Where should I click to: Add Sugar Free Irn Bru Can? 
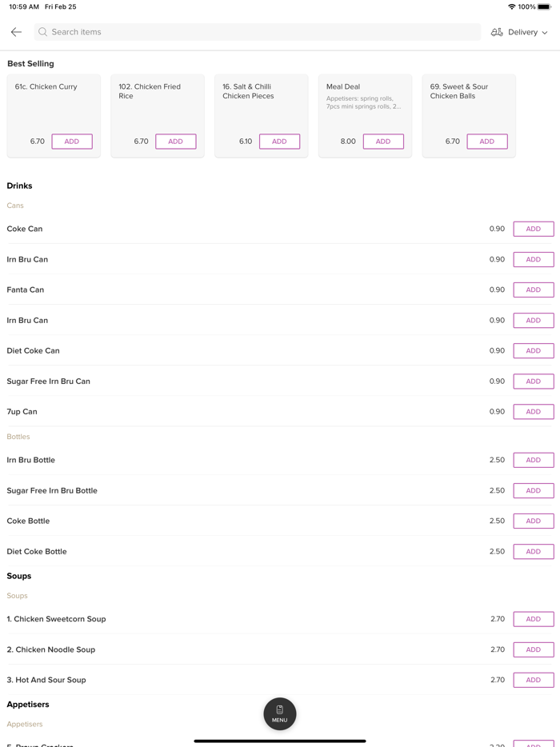(533, 381)
